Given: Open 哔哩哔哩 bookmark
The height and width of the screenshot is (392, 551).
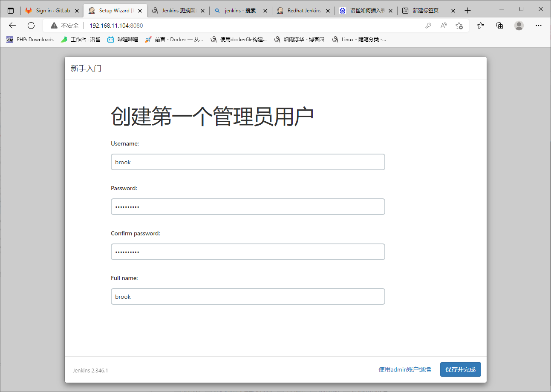Looking at the screenshot, I should tap(123, 40).
